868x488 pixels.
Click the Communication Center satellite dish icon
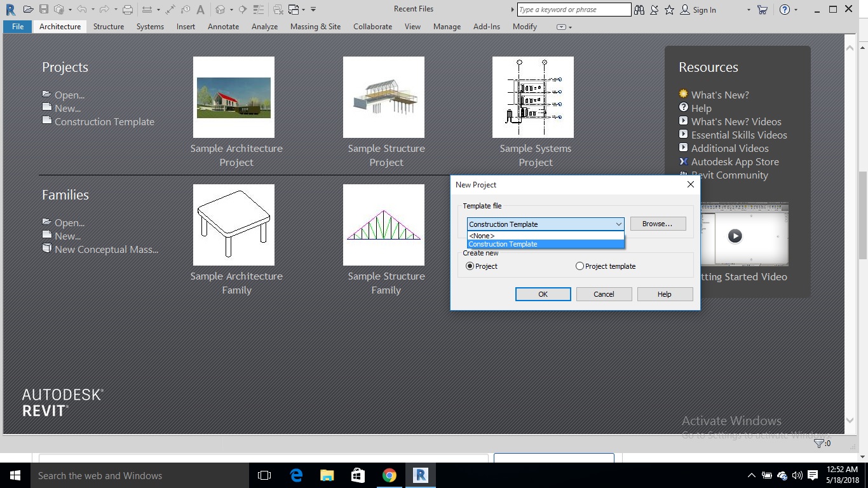654,10
